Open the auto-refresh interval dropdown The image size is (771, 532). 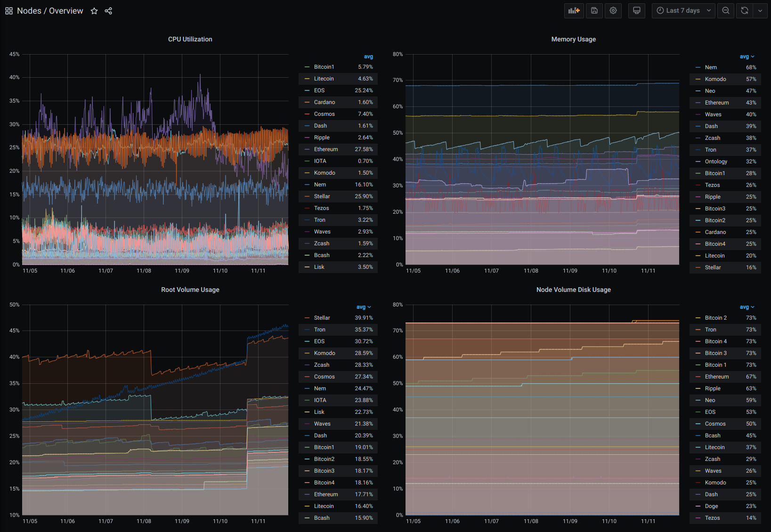tap(760, 10)
